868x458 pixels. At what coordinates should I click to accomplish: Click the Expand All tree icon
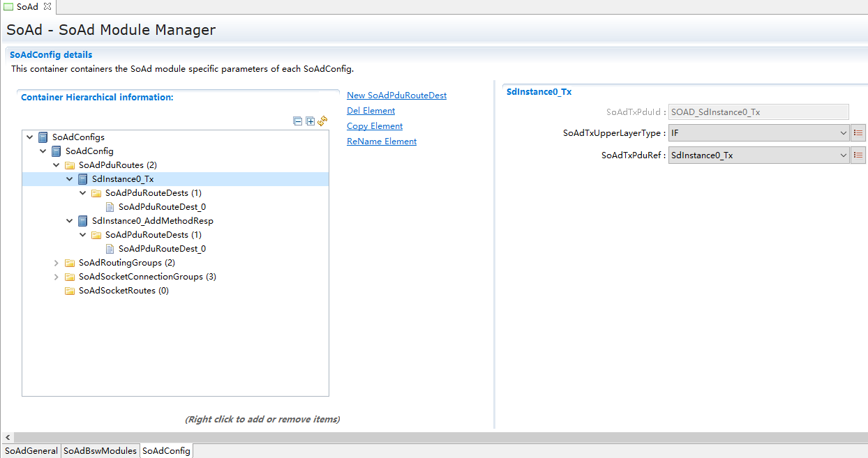pyautogui.click(x=310, y=121)
